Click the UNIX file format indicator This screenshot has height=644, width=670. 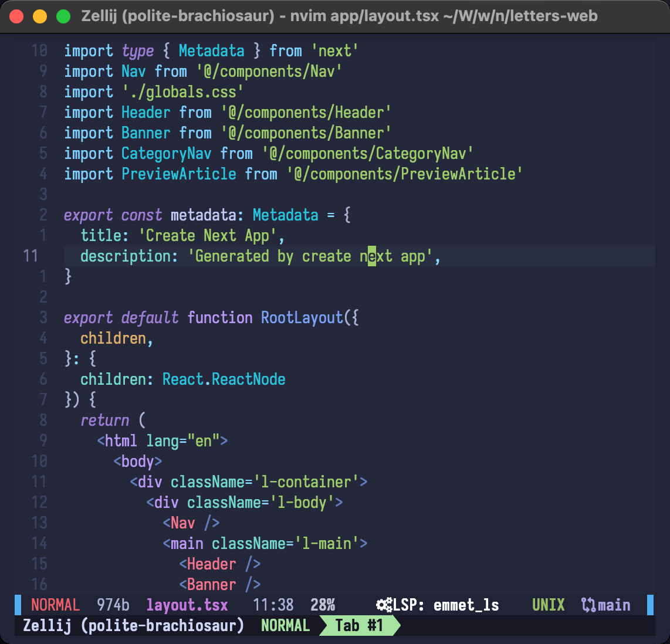click(548, 605)
